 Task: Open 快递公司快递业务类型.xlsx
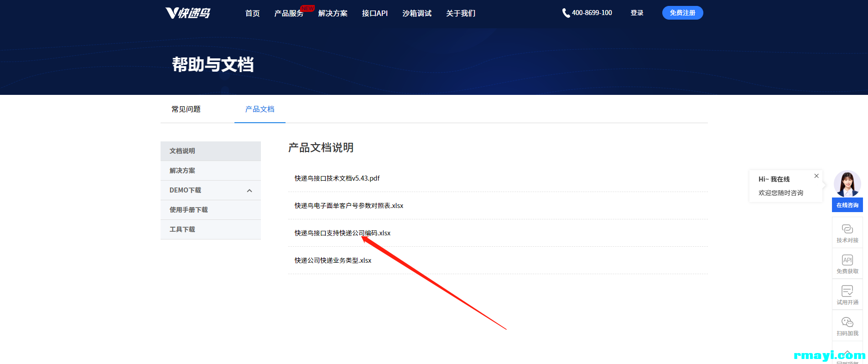(333, 260)
